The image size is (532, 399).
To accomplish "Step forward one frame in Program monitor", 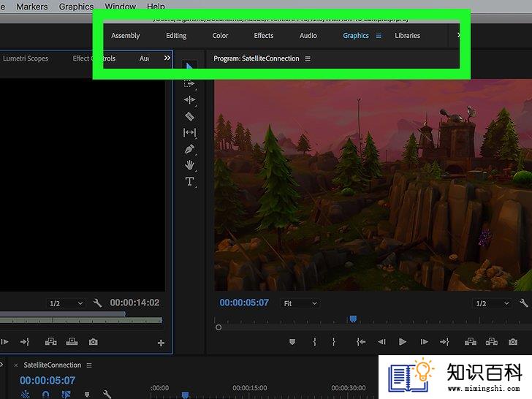I will point(424,342).
